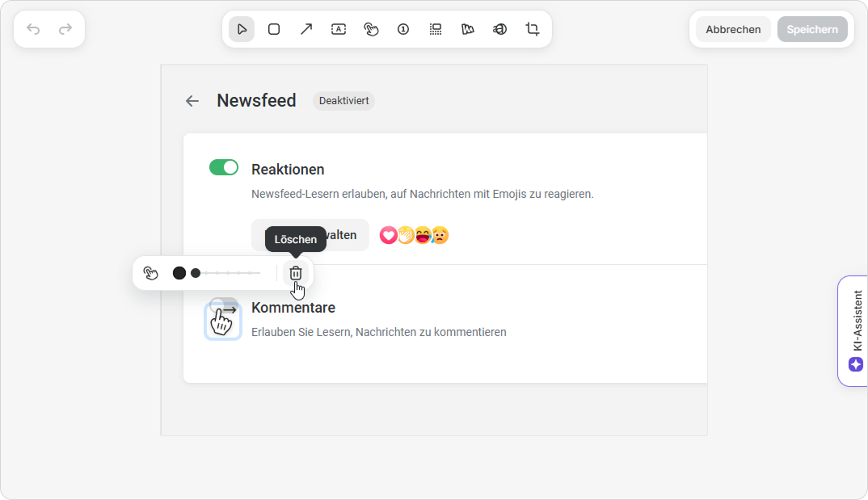This screenshot has height=500, width=868.
Task: Click the black color dot in floating toolbar
Action: [179, 273]
